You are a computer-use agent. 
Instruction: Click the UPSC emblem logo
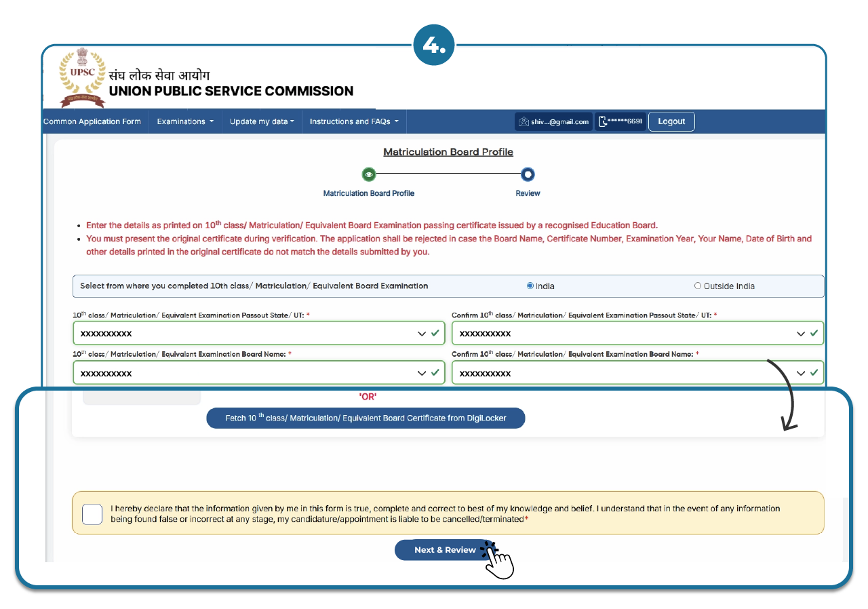tap(82, 77)
